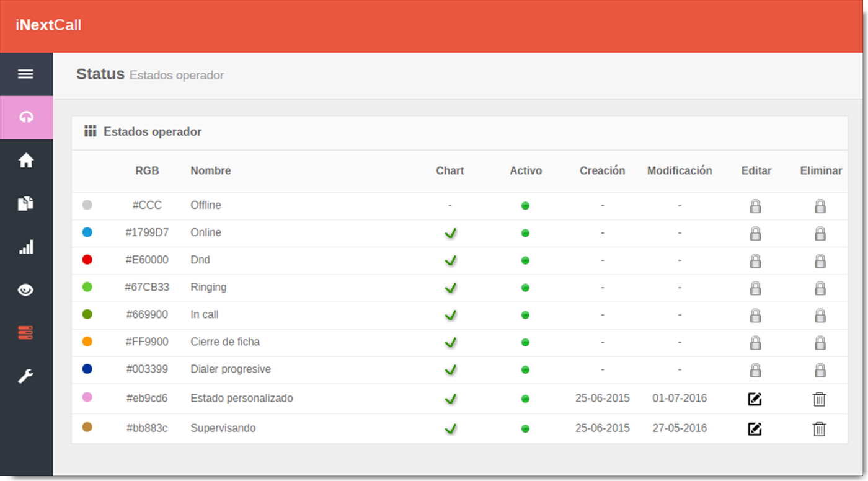
Task: Click the eye monitoring sidebar icon
Action: (25, 290)
